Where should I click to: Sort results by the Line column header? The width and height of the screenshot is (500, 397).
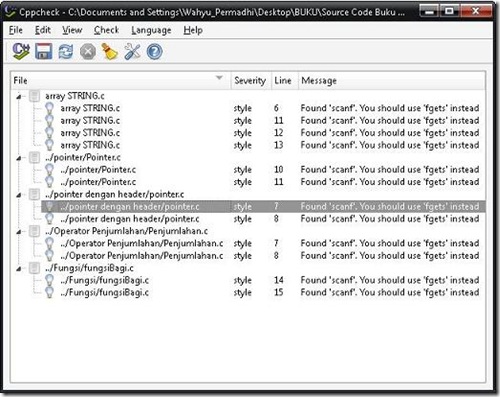point(285,80)
